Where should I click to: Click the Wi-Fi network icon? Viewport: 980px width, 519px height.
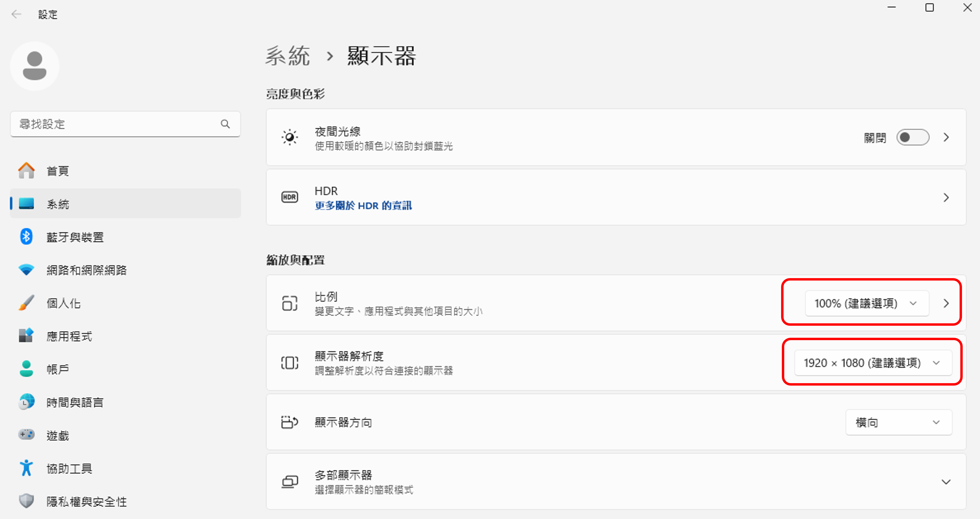pos(26,269)
